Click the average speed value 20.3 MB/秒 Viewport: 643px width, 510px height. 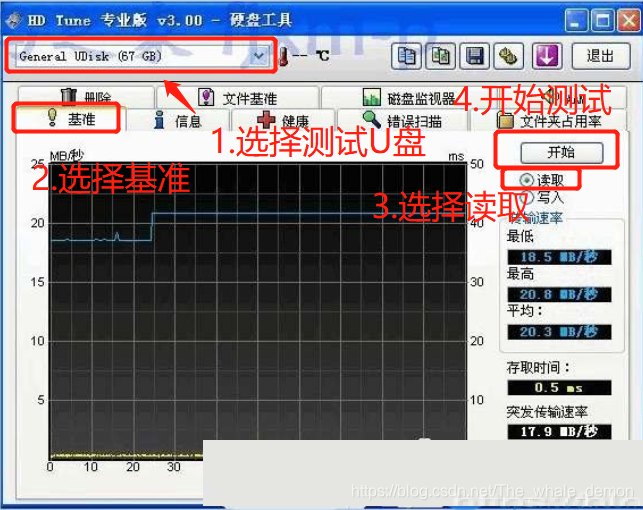coord(559,332)
